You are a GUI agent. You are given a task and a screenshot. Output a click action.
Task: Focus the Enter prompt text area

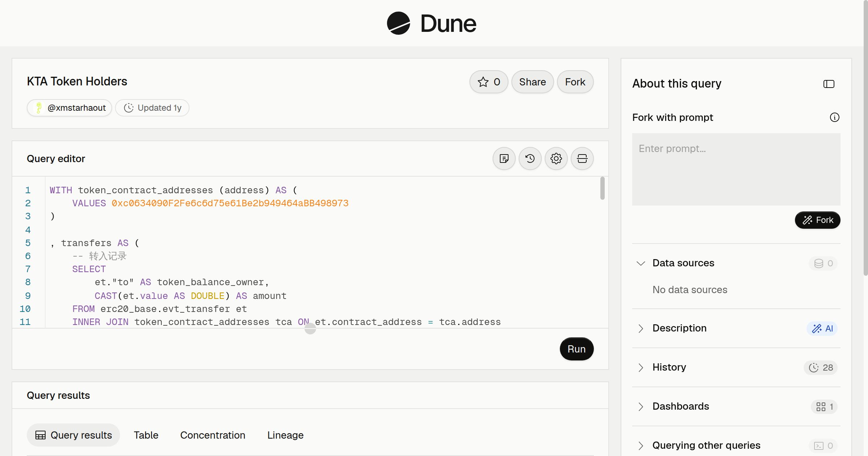(x=736, y=169)
